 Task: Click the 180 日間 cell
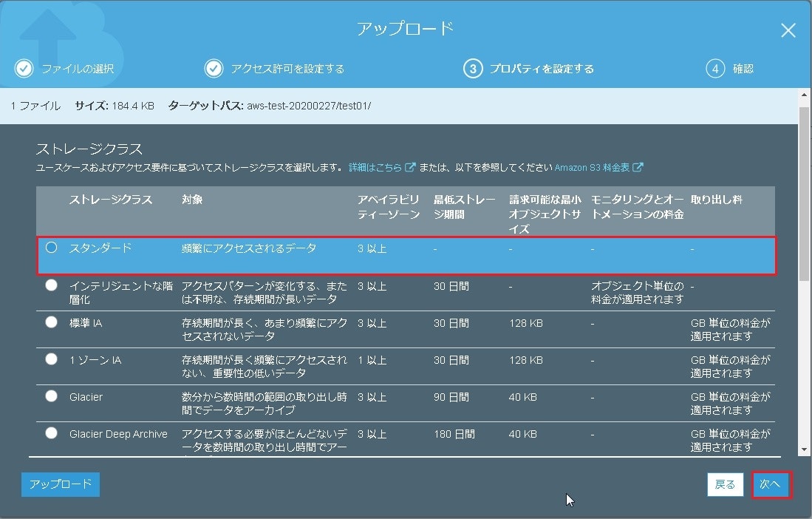454,434
